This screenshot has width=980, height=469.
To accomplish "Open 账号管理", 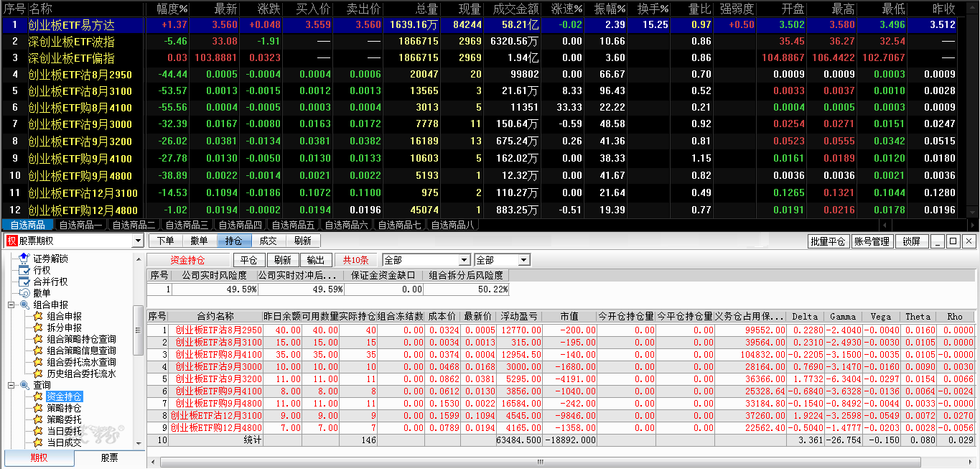I will coord(872,241).
